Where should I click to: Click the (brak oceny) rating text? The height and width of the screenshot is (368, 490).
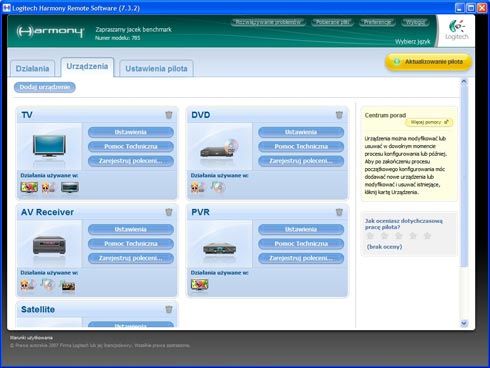[x=384, y=247]
